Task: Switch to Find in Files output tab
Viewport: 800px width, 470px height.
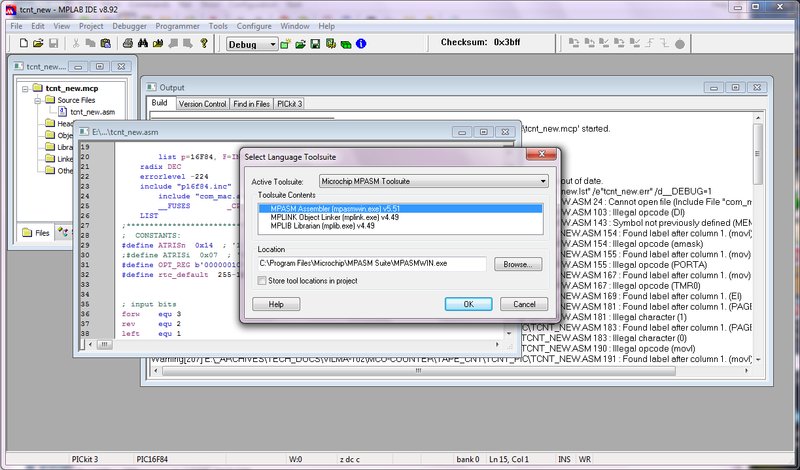Action: click(x=252, y=104)
